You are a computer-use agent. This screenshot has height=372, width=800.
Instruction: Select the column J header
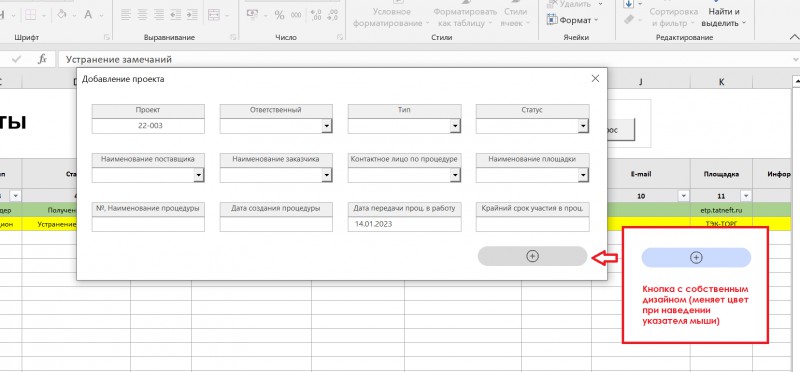[x=641, y=81]
